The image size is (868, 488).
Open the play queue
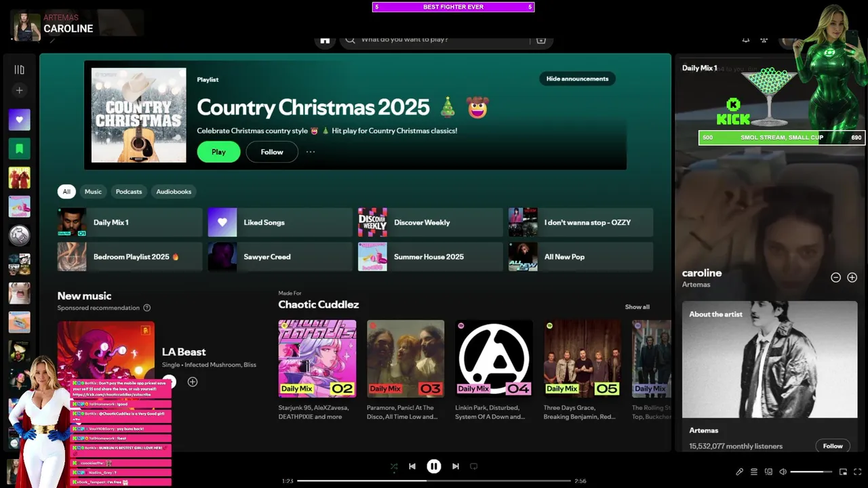click(753, 472)
